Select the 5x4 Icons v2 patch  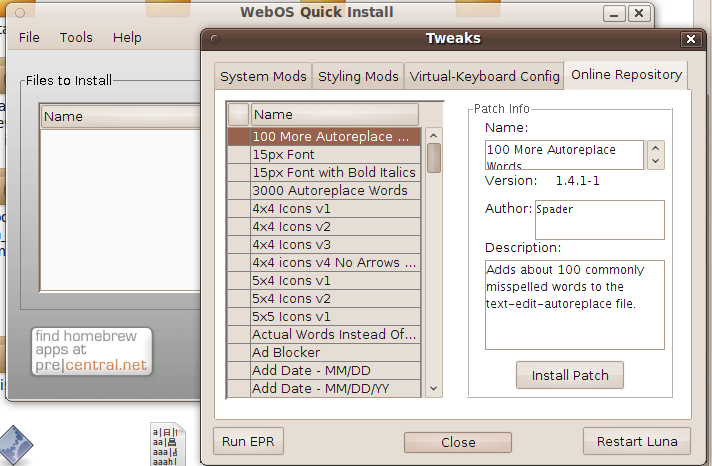336,298
